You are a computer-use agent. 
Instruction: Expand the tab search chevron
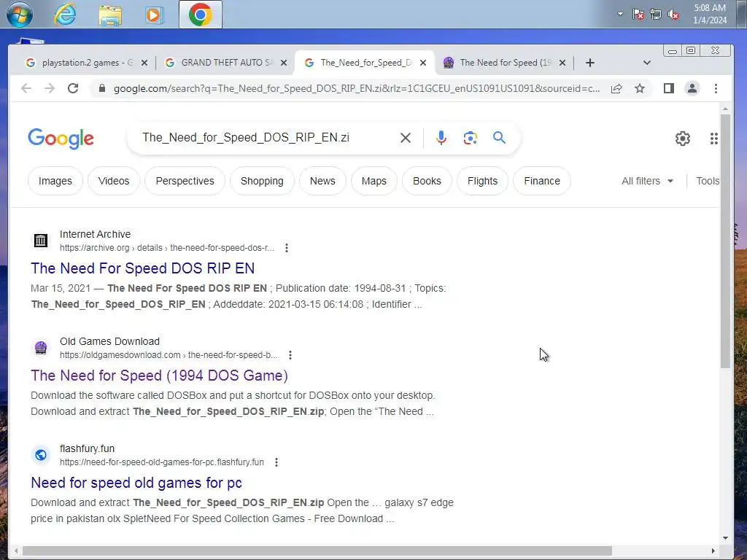pos(646,63)
